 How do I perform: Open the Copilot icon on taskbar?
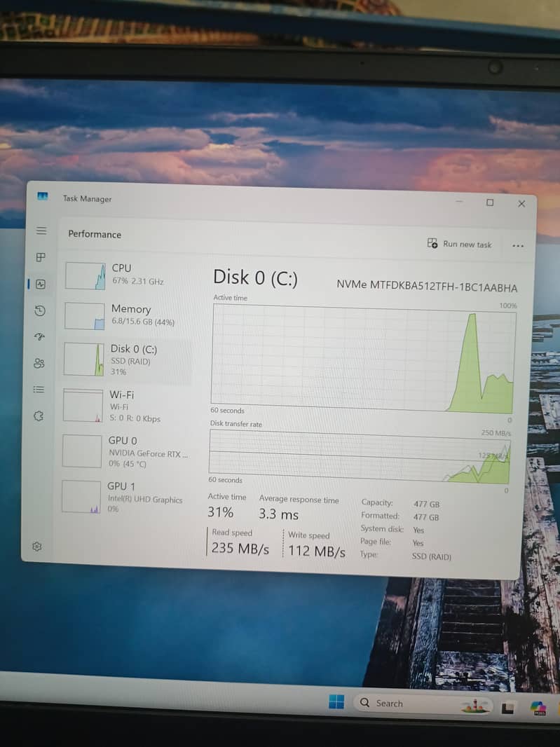point(538,708)
